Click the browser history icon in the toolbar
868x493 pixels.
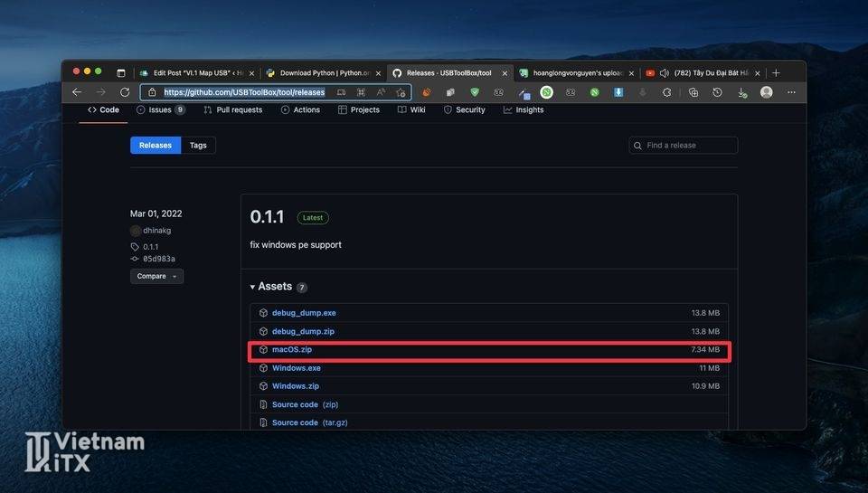[x=717, y=92]
